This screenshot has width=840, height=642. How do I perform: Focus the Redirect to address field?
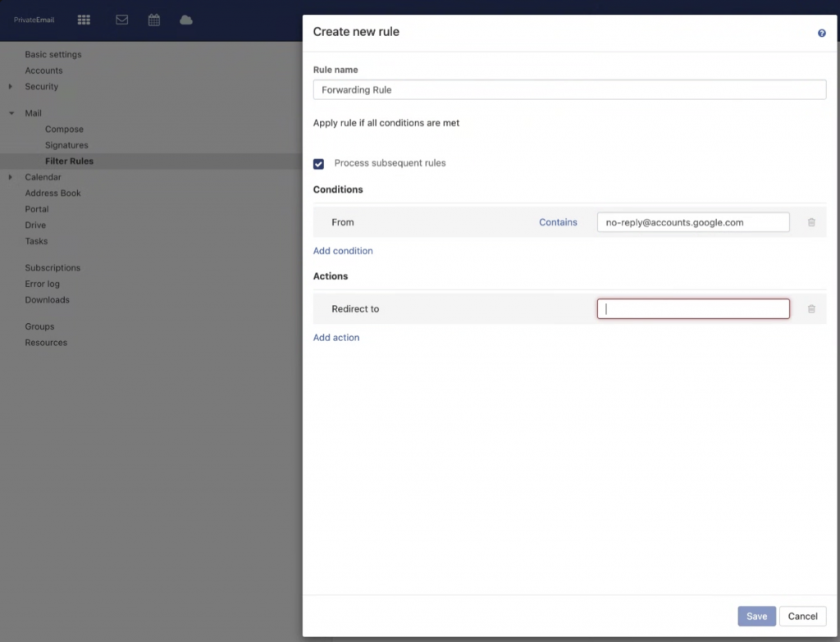(x=693, y=309)
